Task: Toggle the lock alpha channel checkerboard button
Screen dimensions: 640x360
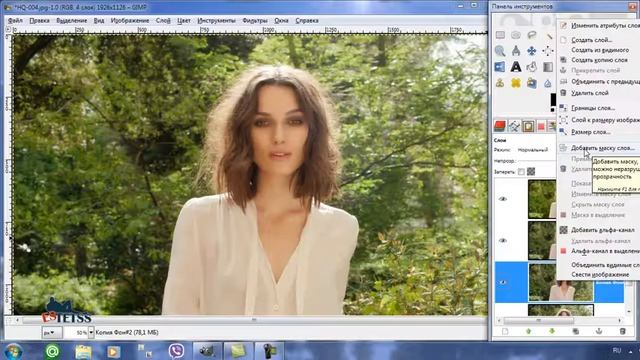Action: 531,172
